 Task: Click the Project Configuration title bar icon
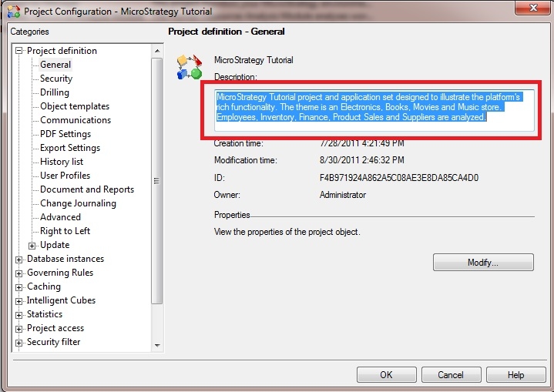tap(14, 12)
